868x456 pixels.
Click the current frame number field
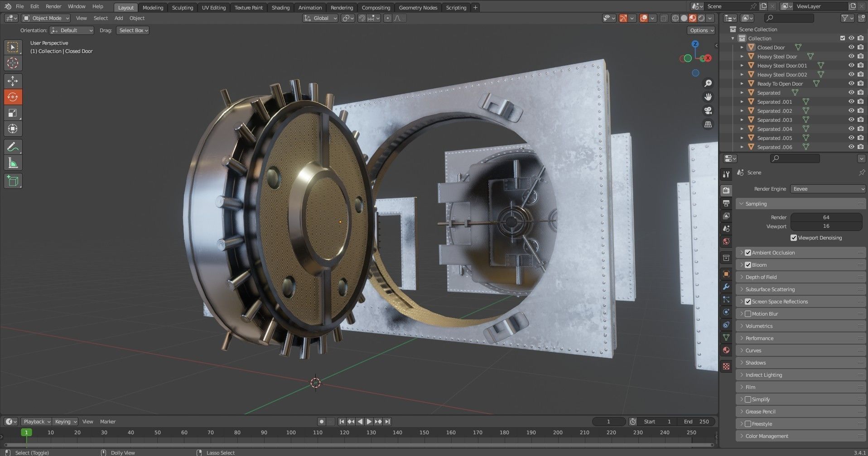pos(608,422)
